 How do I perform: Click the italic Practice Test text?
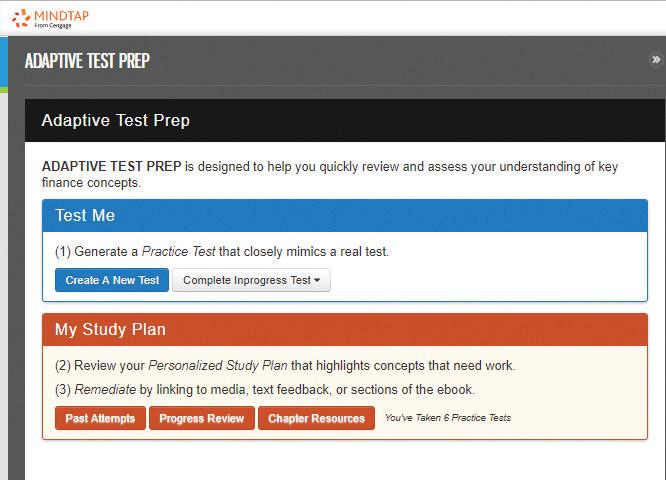[178, 251]
